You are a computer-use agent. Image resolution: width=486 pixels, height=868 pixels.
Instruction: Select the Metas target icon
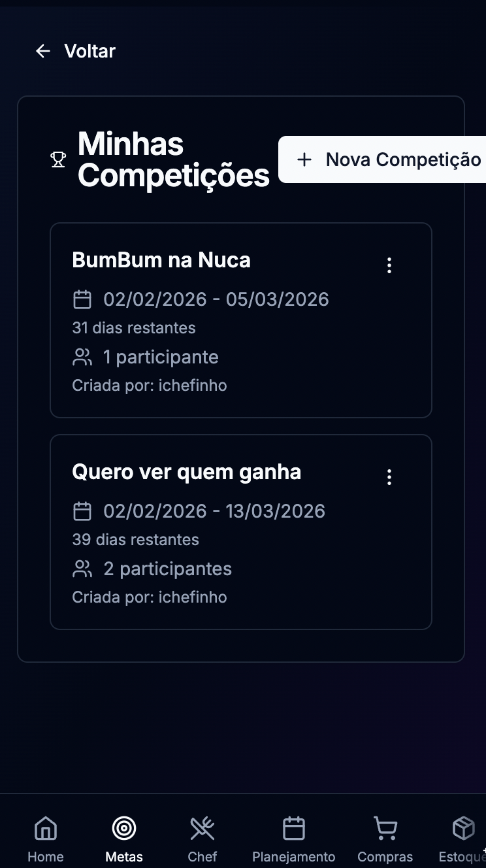(124, 829)
